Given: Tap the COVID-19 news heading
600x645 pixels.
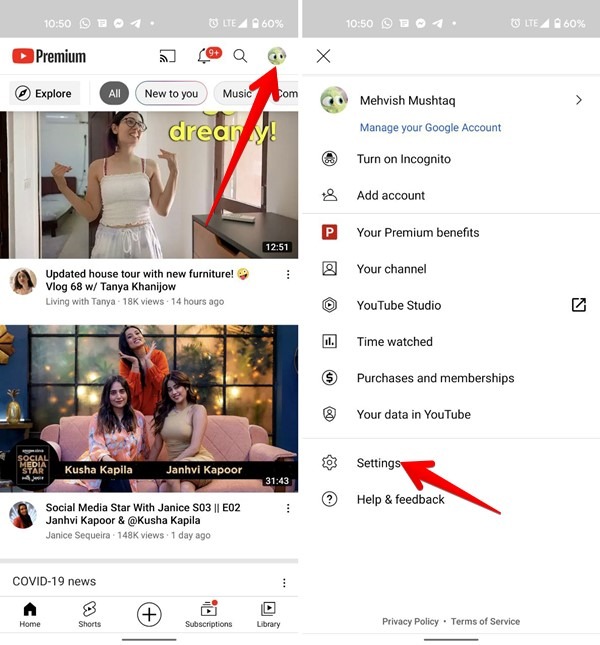Looking at the screenshot, I should (54, 581).
